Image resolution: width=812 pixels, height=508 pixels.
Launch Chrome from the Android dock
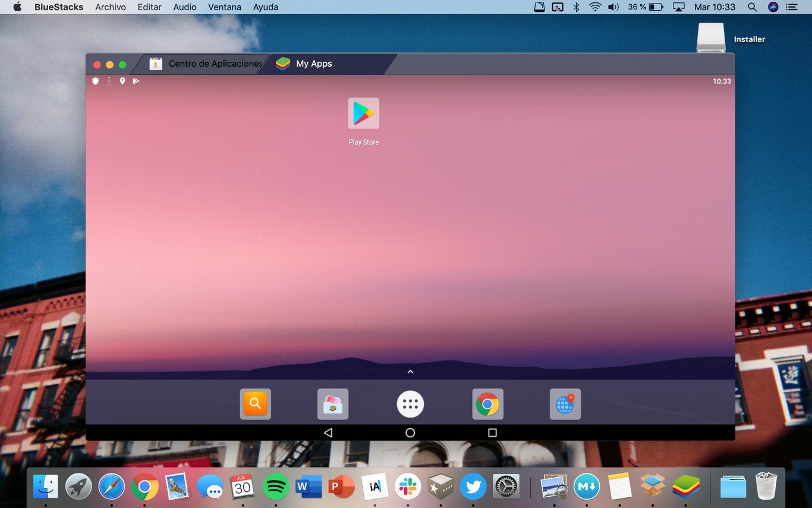point(487,404)
